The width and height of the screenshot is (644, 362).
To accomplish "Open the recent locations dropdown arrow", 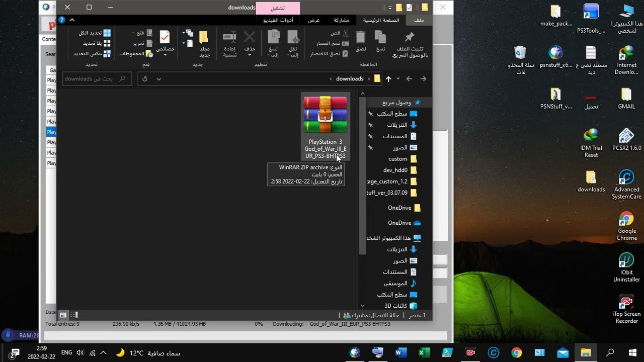I will [x=398, y=78].
